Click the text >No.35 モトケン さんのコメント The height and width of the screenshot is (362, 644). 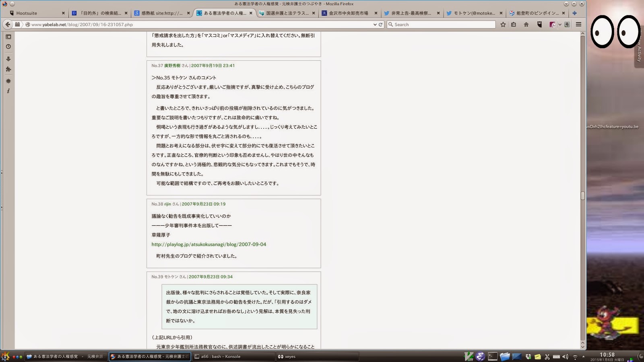pos(184,78)
